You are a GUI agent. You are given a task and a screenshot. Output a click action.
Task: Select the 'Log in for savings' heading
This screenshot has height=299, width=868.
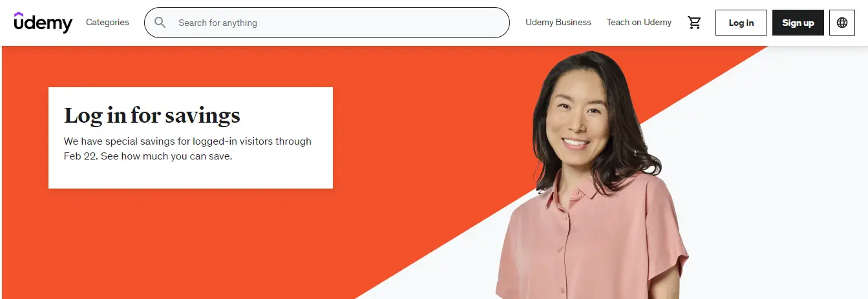(152, 116)
